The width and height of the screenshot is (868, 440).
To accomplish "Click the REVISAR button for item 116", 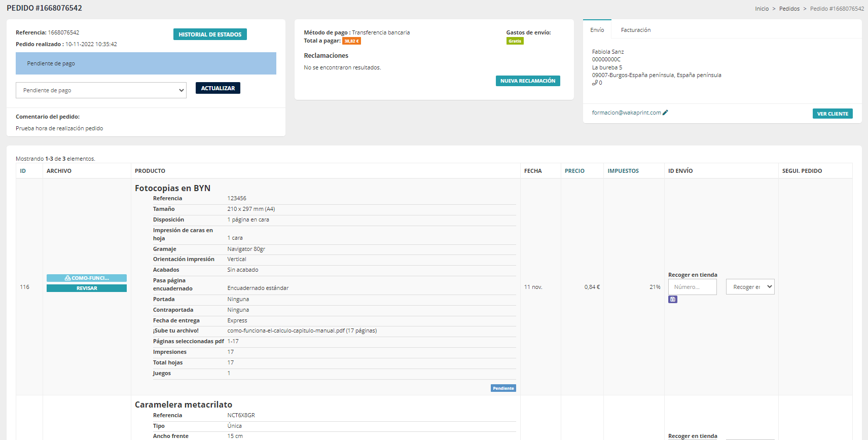I will point(87,288).
